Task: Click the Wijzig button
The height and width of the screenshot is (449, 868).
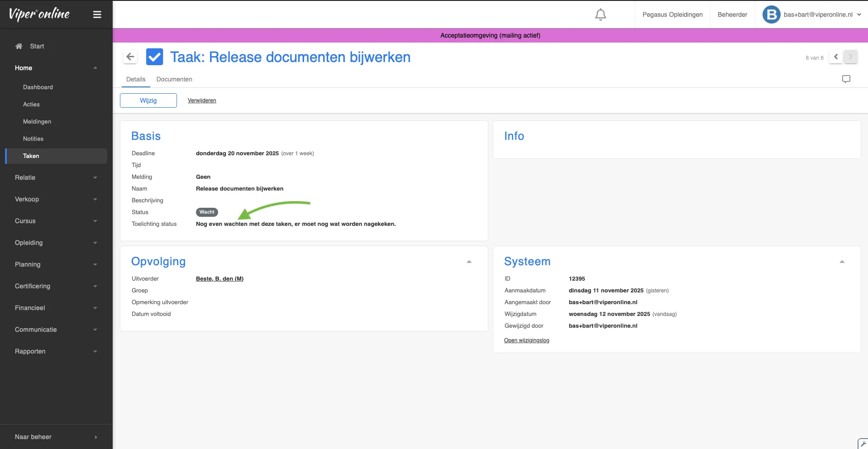Action: (x=148, y=100)
